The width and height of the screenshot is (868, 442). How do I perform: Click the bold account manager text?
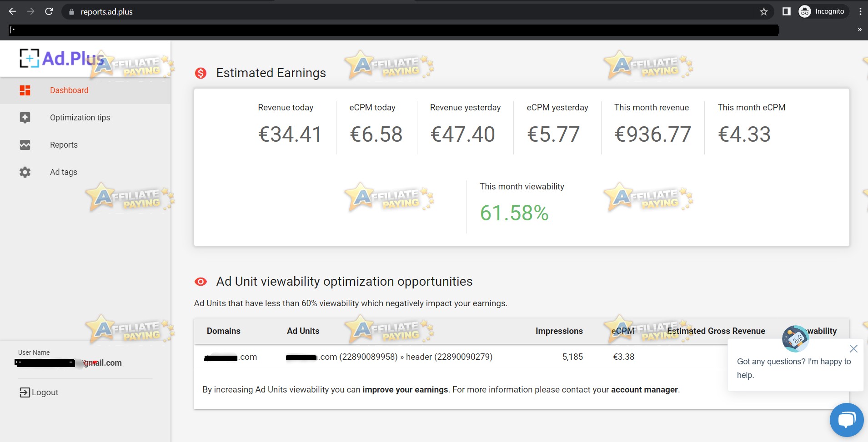644,390
